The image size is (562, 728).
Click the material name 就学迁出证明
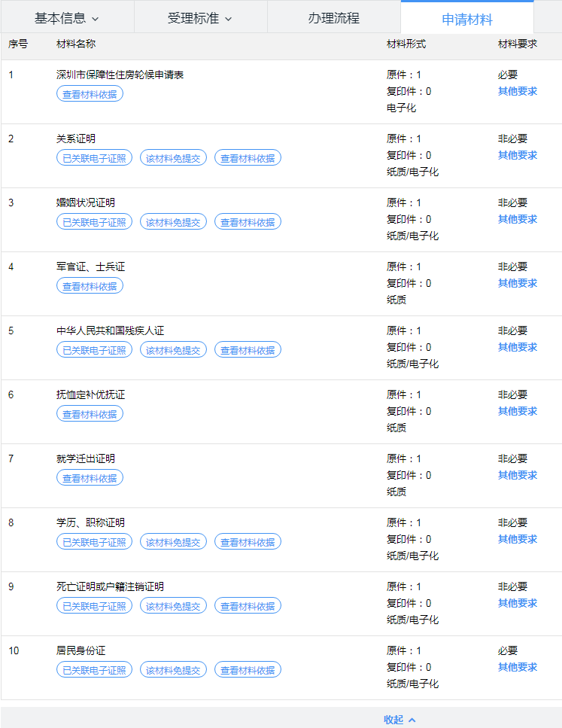tap(85, 460)
